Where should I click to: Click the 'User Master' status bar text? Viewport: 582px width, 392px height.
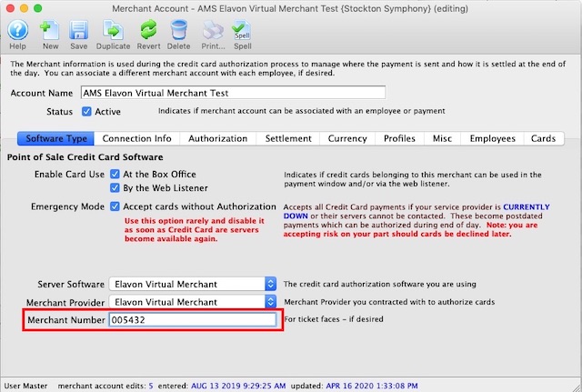coord(25,386)
